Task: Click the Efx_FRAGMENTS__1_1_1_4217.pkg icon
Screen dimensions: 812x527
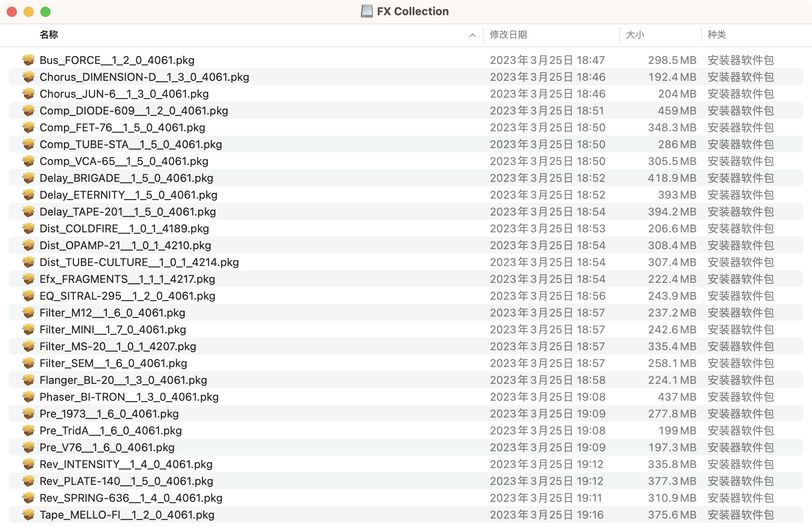Action: pyautogui.click(x=28, y=279)
